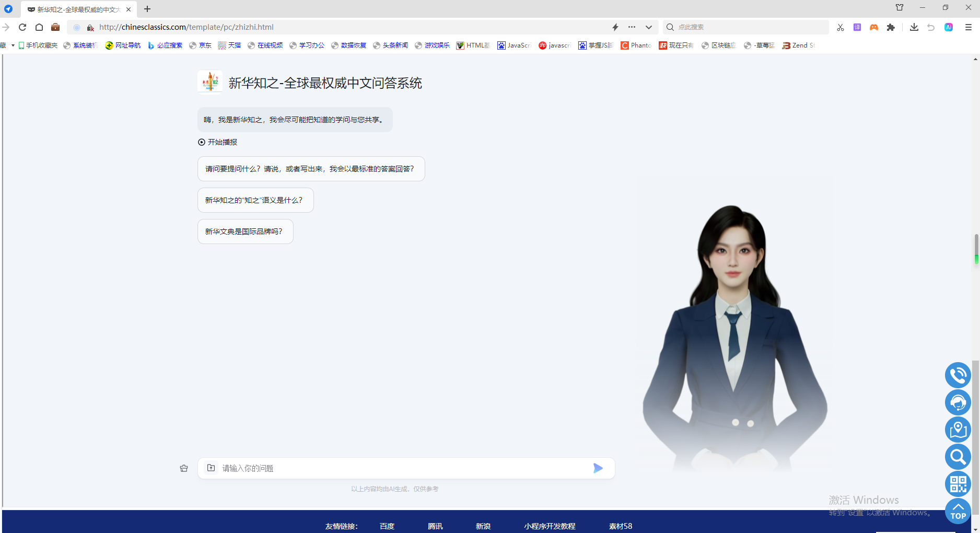The image size is (980, 533).
Task: Open 在线视频 bookmark
Action: [265, 45]
